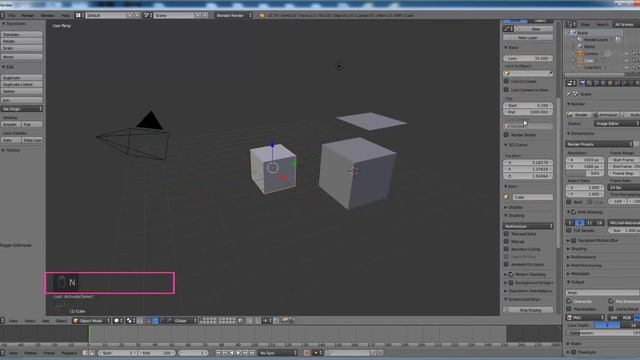Open the Set Origin dropdown
640x360 pixels.
pyautogui.click(x=22, y=109)
